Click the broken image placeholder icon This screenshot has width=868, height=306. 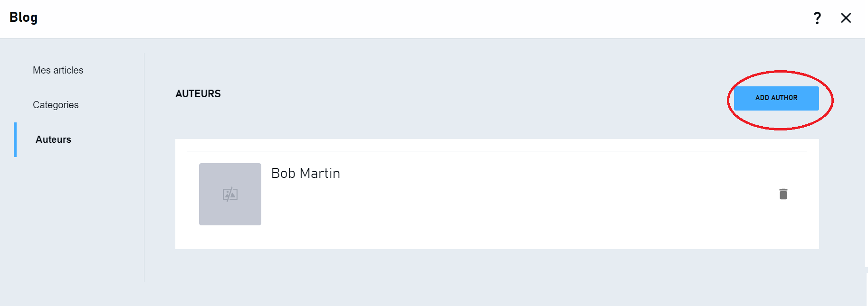point(230,194)
